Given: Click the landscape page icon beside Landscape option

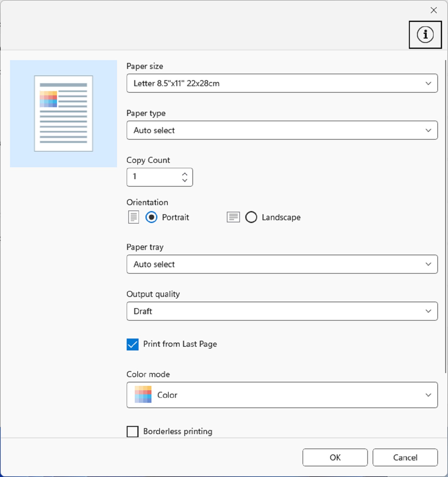Looking at the screenshot, I should pyautogui.click(x=233, y=217).
